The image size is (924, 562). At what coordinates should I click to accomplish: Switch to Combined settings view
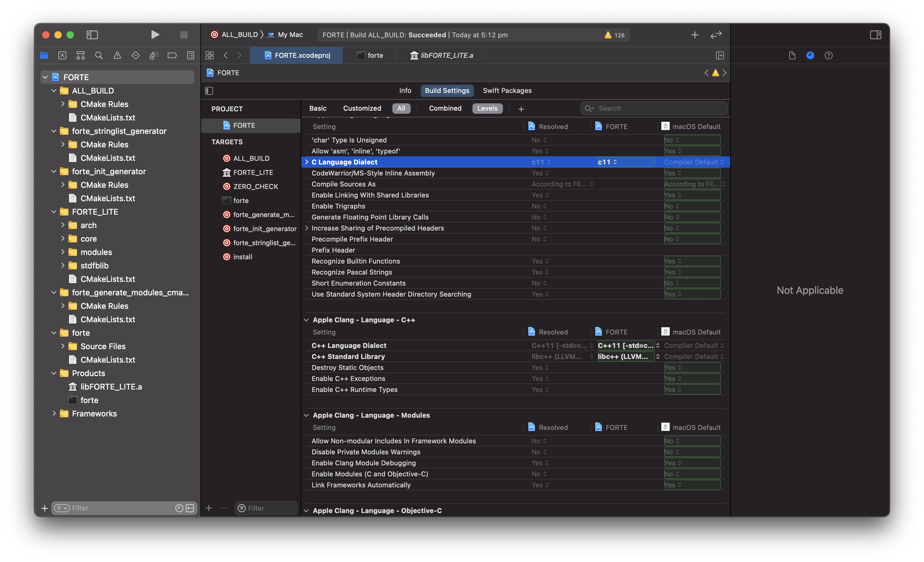(445, 109)
